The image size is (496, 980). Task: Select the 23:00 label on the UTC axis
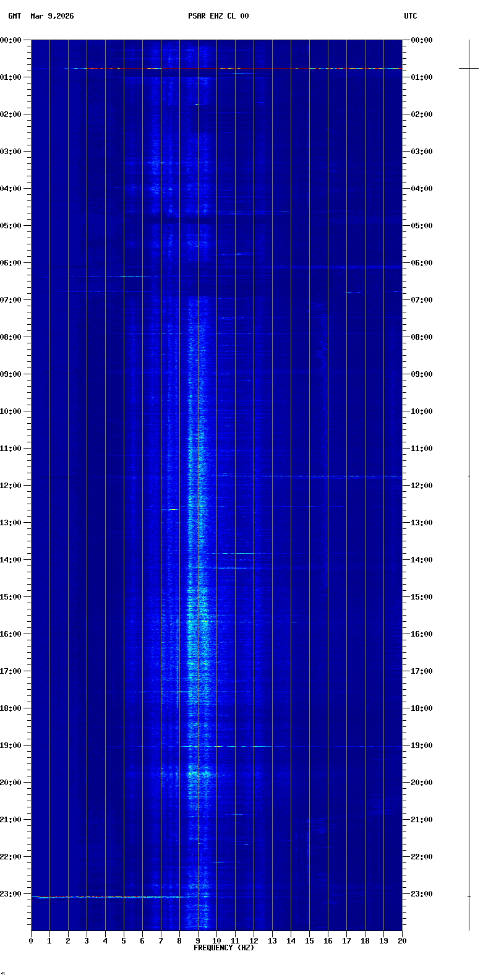422,894
